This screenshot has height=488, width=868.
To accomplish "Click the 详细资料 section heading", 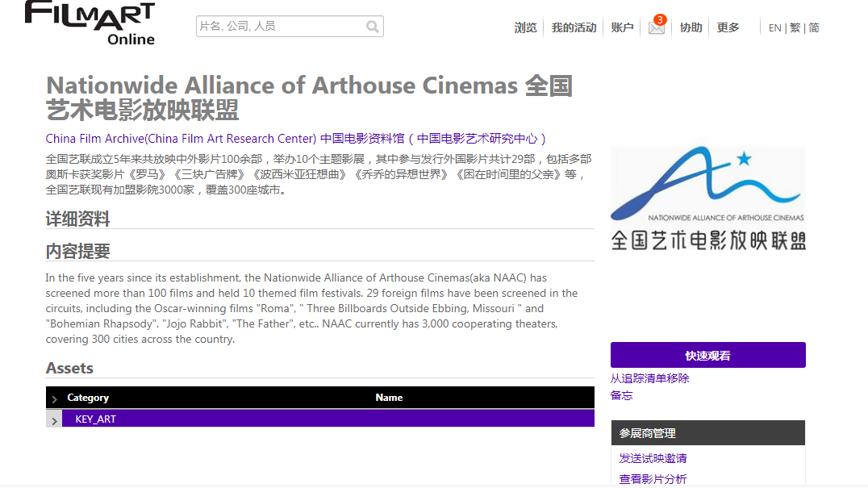I will pyautogui.click(x=77, y=219).
